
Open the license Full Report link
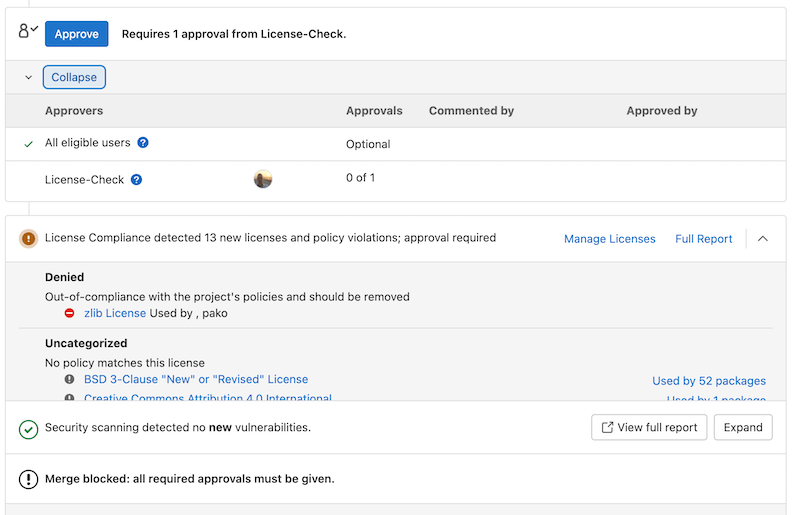(703, 239)
